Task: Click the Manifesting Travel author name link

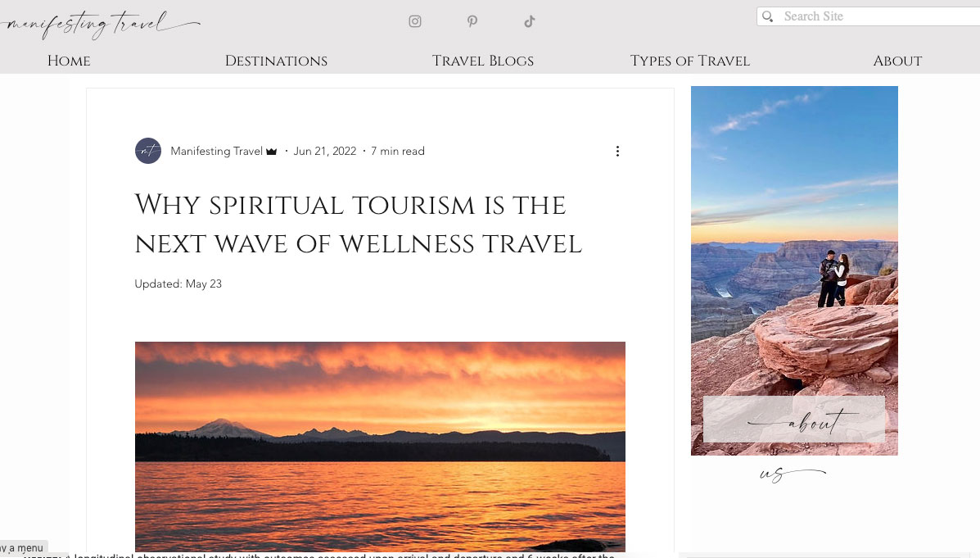Action: 216,151
